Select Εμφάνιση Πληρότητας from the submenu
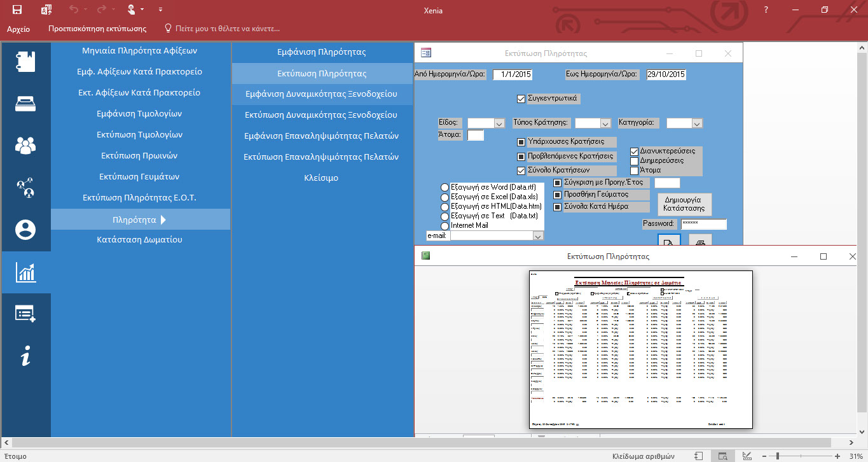This screenshot has width=868, height=462. [322, 52]
